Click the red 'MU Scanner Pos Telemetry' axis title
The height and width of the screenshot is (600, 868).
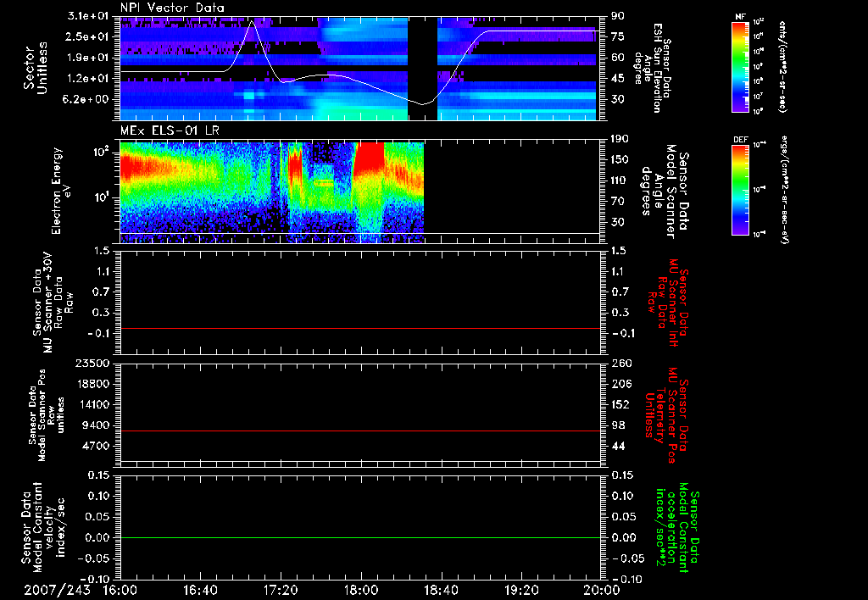(666, 415)
